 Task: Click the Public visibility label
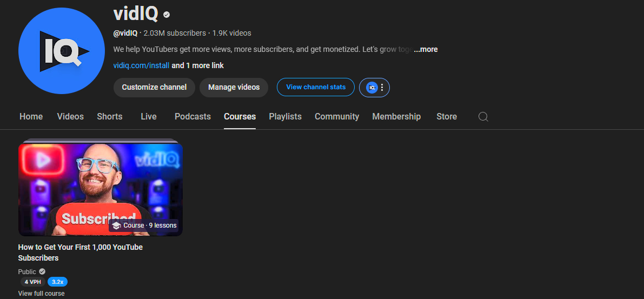(27, 272)
